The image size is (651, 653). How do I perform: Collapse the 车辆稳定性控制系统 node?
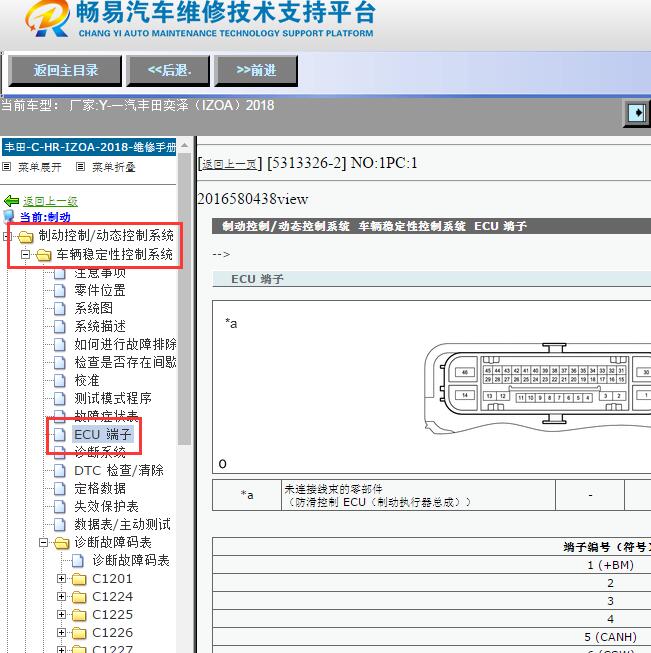[25, 254]
